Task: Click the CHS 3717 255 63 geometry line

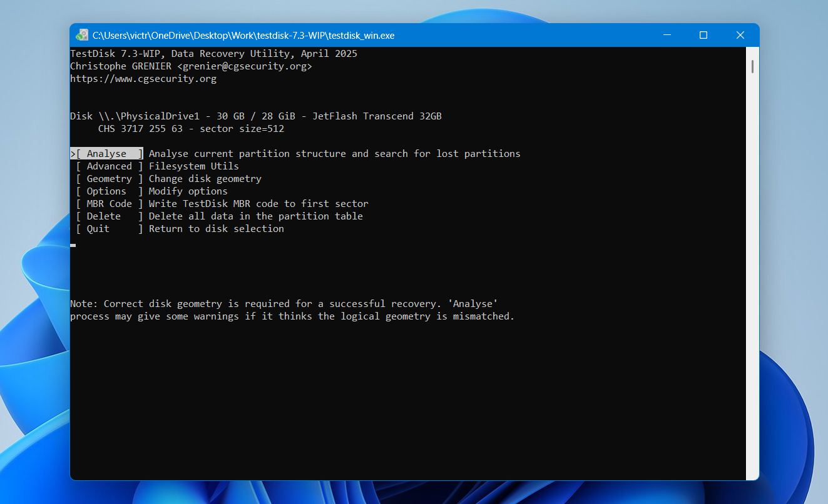Action: pos(191,129)
